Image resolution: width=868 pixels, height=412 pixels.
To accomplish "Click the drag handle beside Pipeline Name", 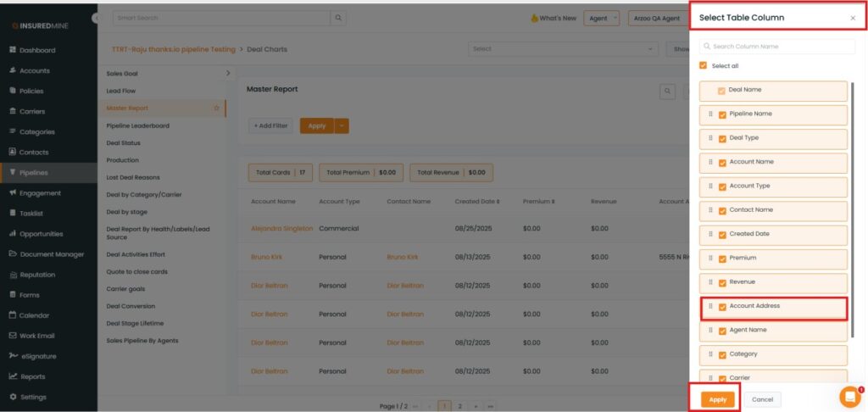I will (710, 114).
